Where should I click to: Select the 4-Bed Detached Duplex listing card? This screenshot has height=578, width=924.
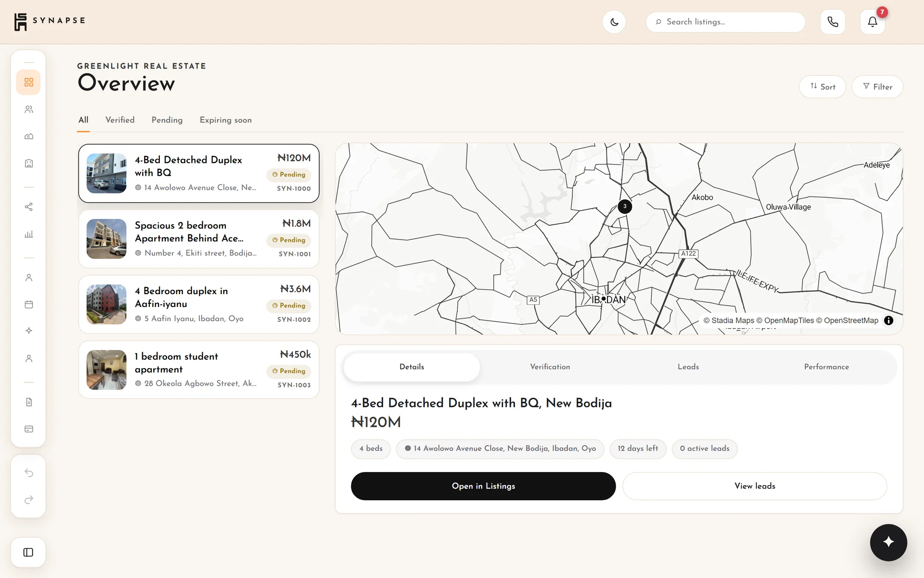(199, 173)
